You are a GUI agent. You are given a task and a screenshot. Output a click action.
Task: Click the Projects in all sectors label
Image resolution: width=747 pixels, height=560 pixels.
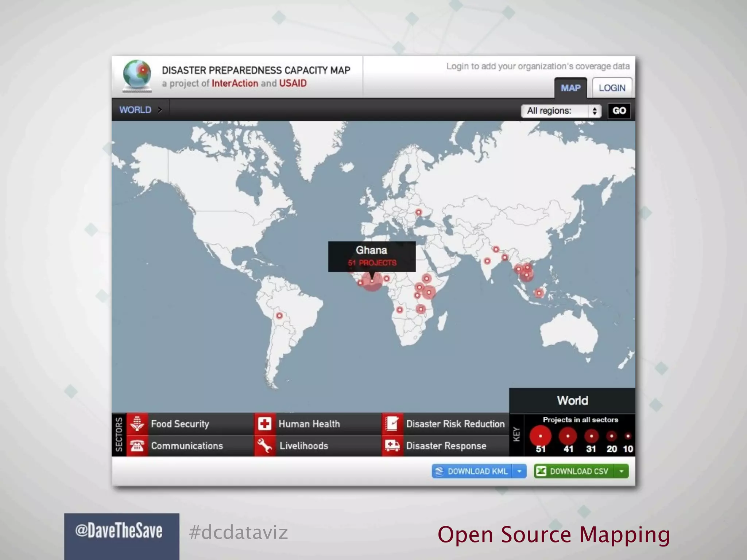[x=580, y=420]
